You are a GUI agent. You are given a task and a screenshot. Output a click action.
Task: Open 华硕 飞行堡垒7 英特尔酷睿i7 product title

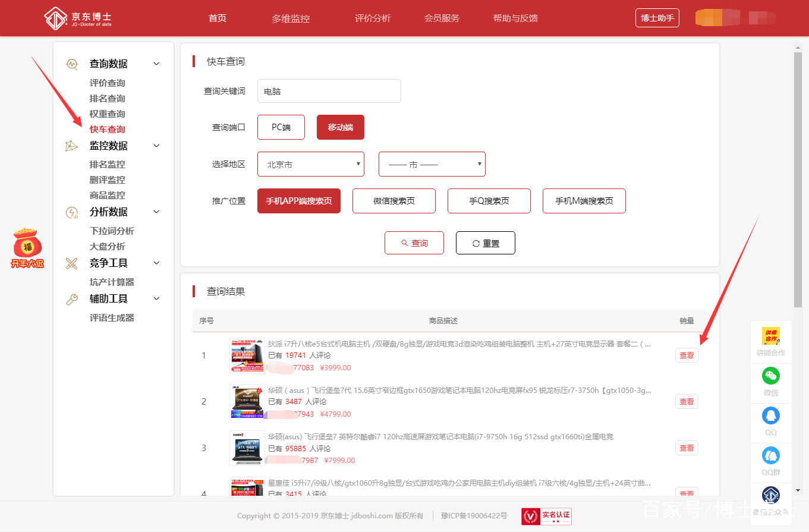coord(440,437)
